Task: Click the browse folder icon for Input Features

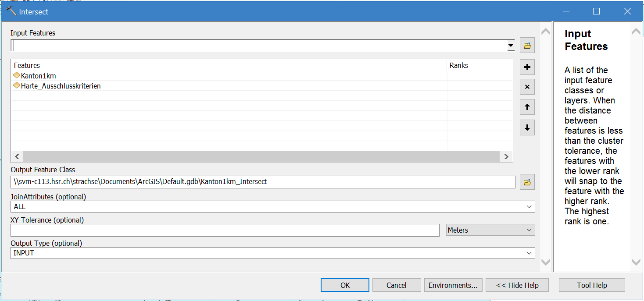Action: pyautogui.click(x=527, y=45)
